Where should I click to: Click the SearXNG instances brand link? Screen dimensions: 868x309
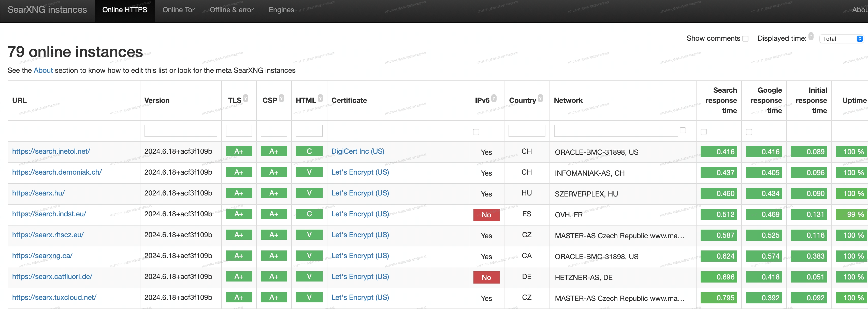(47, 10)
